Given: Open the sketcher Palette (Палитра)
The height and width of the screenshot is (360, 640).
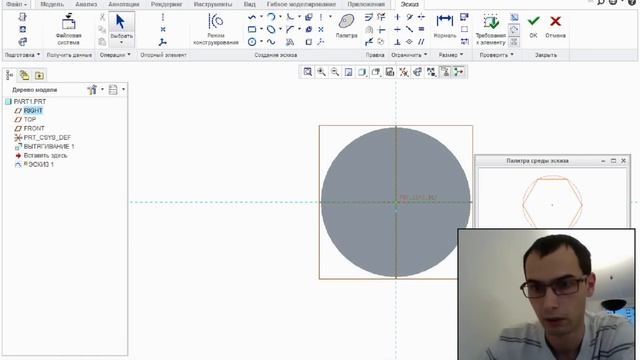Looking at the screenshot, I should click(347, 26).
